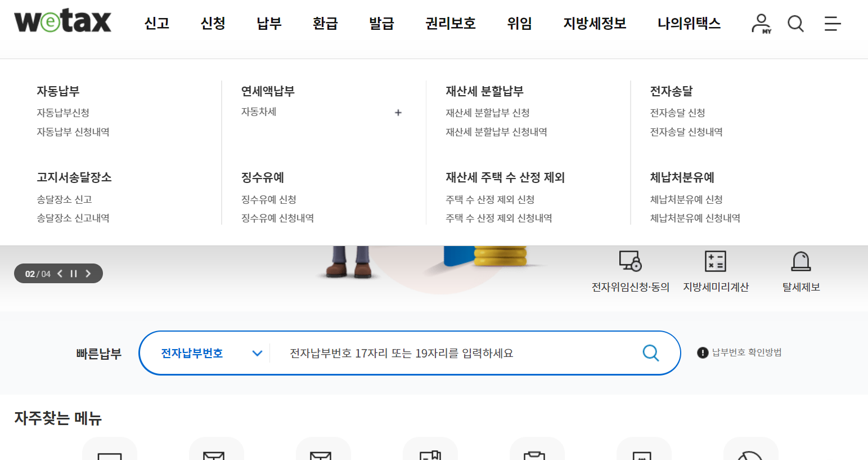
Task: Click the 빠른납부 label
Action: click(x=99, y=354)
